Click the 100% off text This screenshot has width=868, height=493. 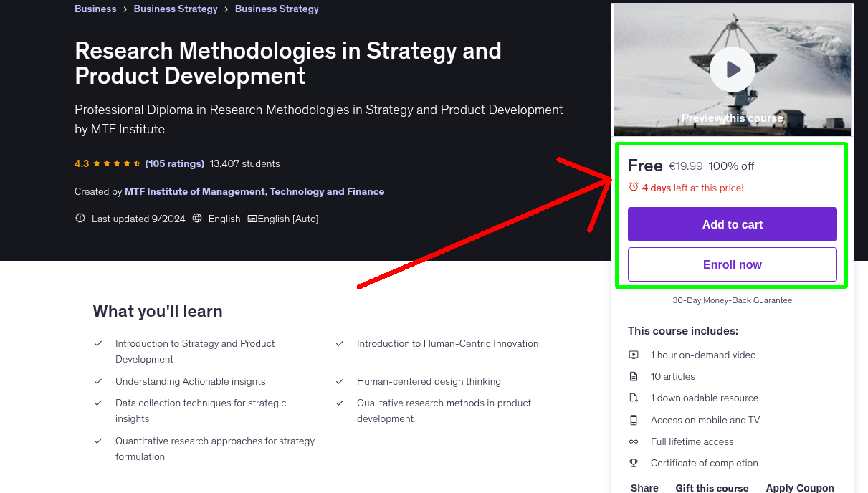[731, 166]
